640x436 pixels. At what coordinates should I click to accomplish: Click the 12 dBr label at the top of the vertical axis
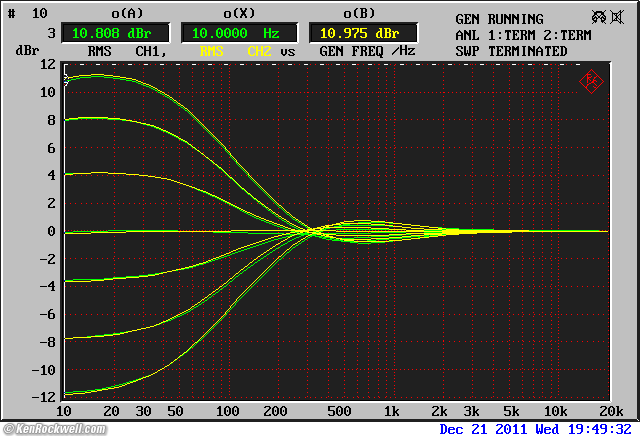point(48,64)
